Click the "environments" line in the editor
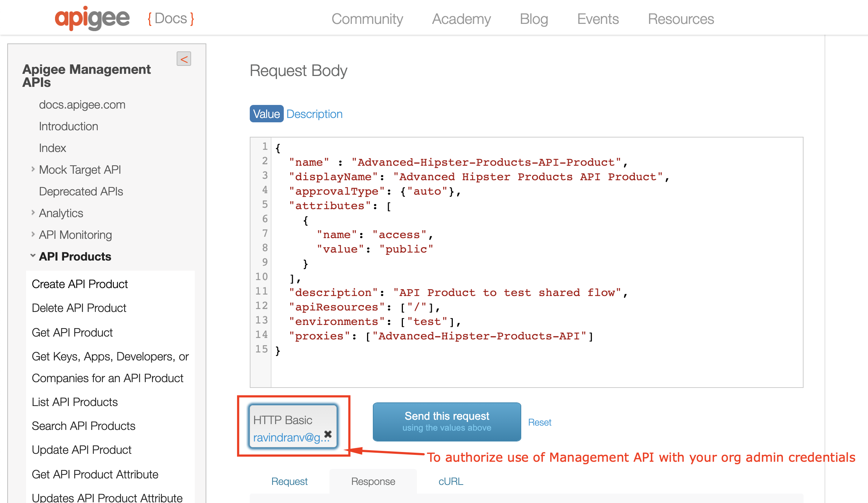Viewport: 868px width, 503px height. coord(375,321)
